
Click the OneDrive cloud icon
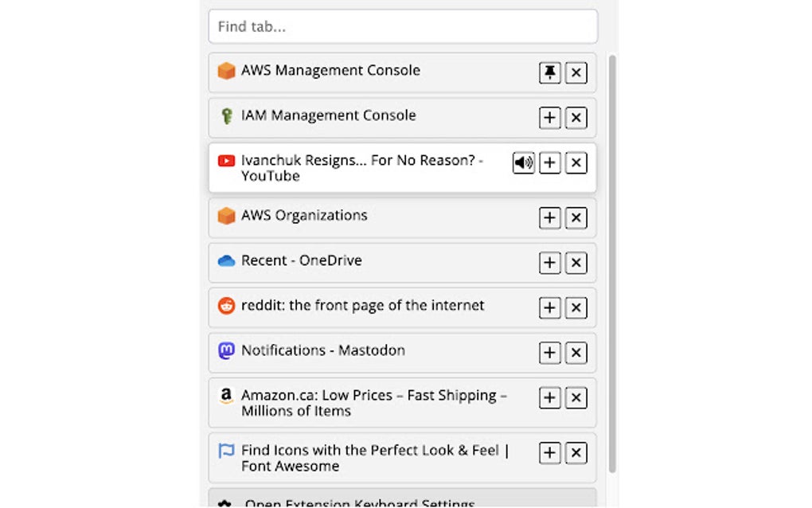pyautogui.click(x=227, y=260)
